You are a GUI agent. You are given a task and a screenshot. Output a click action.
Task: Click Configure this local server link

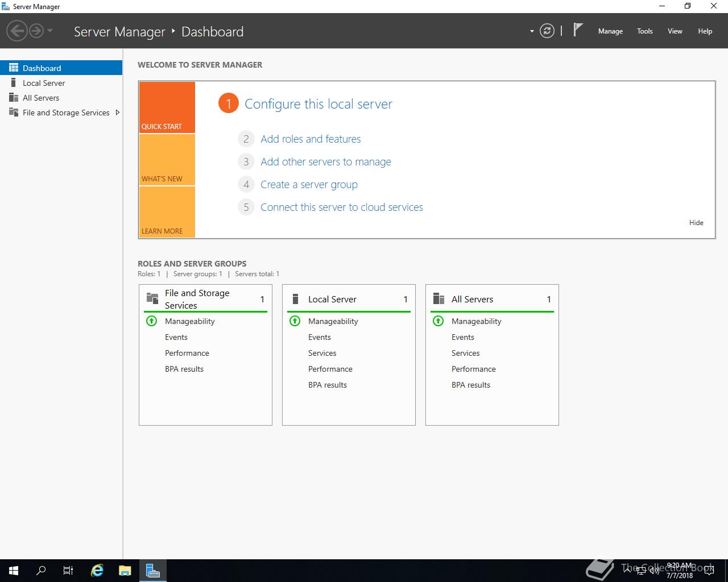318,104
